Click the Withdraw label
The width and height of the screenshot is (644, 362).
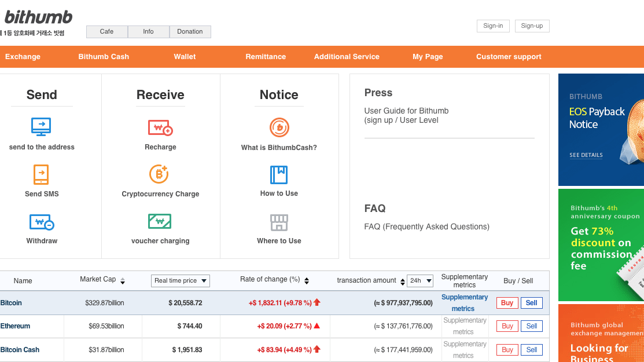point(42,241)
